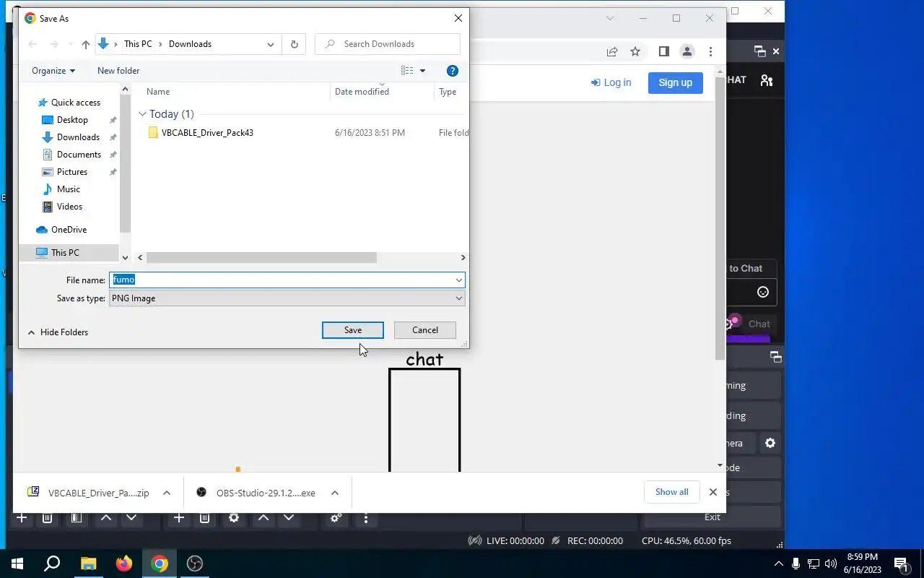Create a folder with New folder

click(x=118, y=71)
